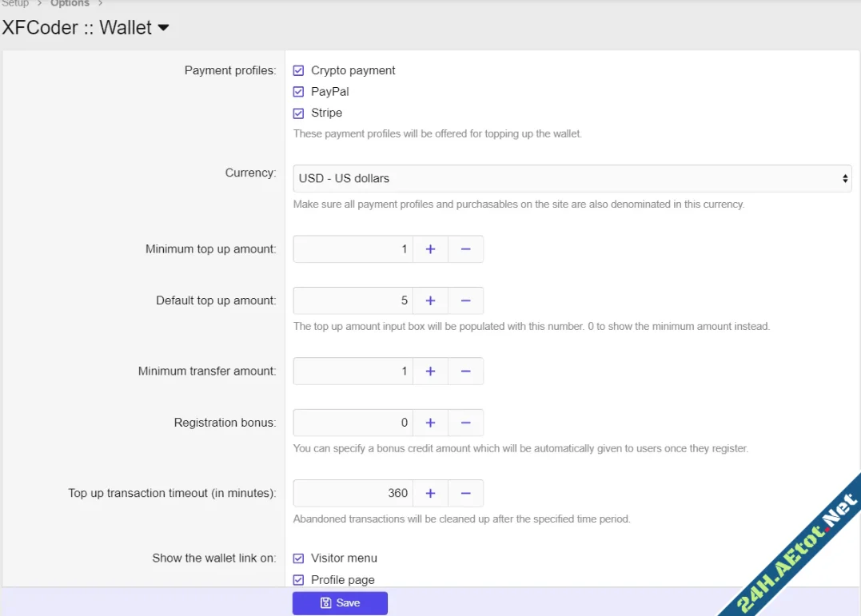Click plus on Default top up amount
The image size is (861, 616).
coord(430,300)
